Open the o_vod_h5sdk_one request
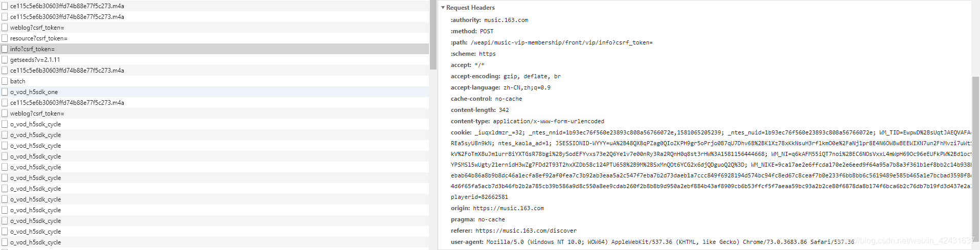The width and height of the screenshot is (980, 250). click(214, 92)
